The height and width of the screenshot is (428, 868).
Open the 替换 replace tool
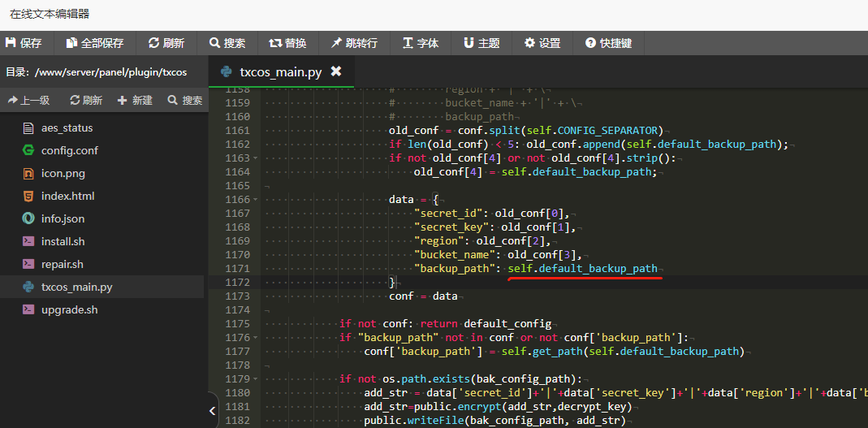click(288, 43)
